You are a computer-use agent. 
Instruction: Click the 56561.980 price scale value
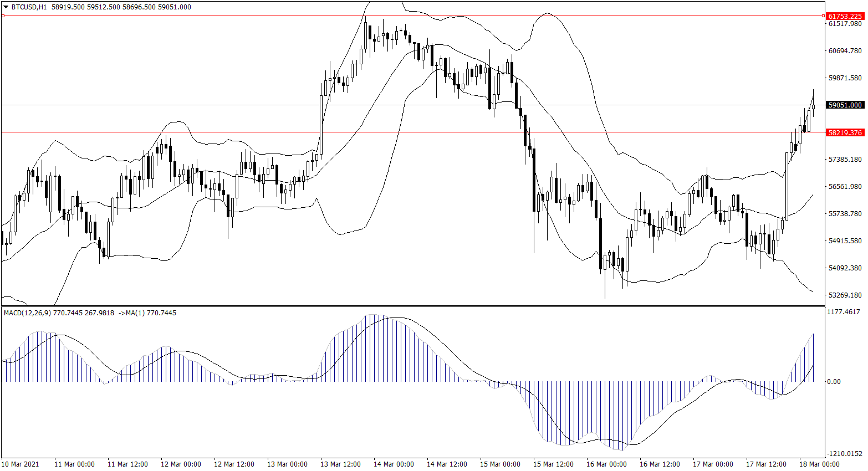tap(845, 187)
